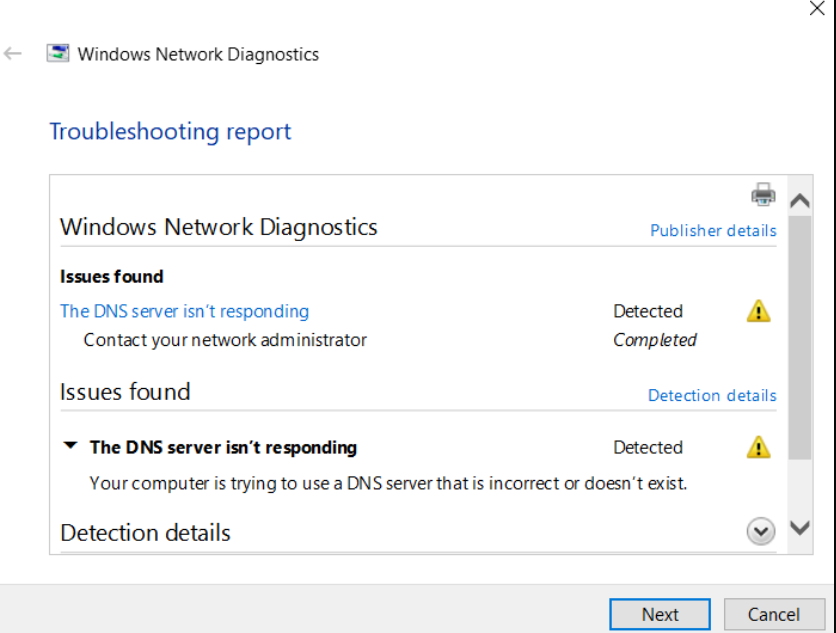Screen dimensions: 836x633
Task: Click the warning icon beside the blue DNS link
Action: pyautogui.click(x=759, y=311)
